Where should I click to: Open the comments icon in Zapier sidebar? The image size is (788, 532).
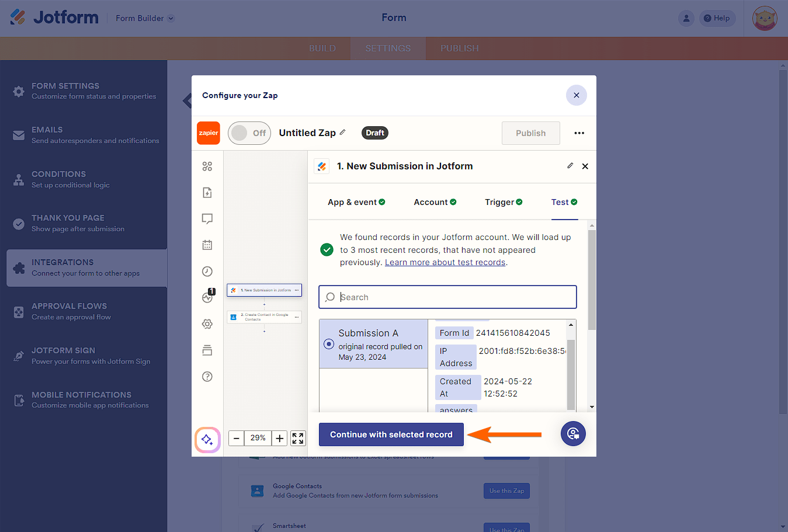click(x=207, y=219)
